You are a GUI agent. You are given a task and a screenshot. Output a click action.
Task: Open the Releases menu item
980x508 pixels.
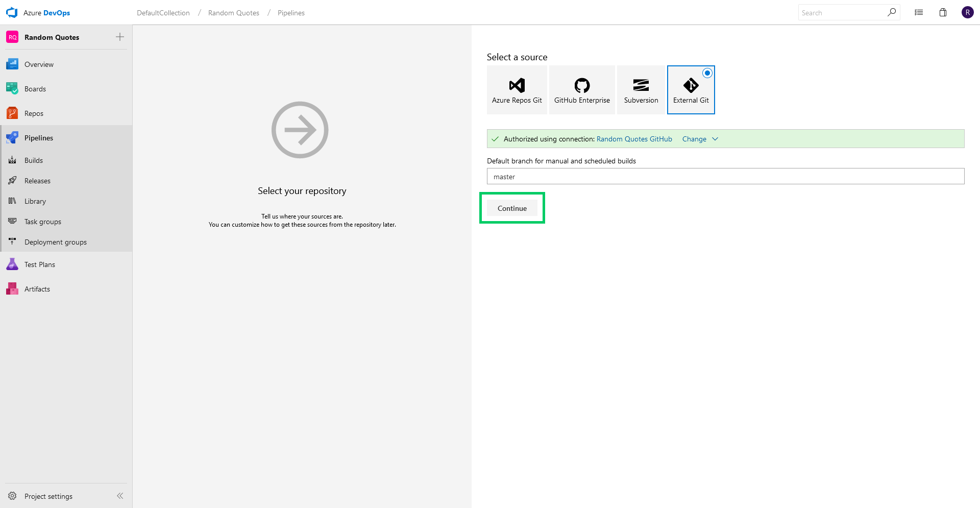37,181
